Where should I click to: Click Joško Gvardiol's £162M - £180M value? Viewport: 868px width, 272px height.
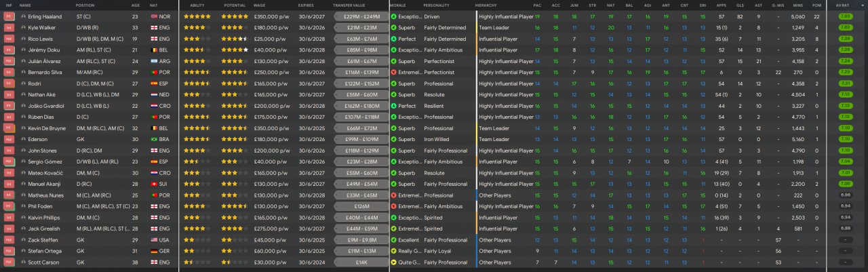point(361,106)
